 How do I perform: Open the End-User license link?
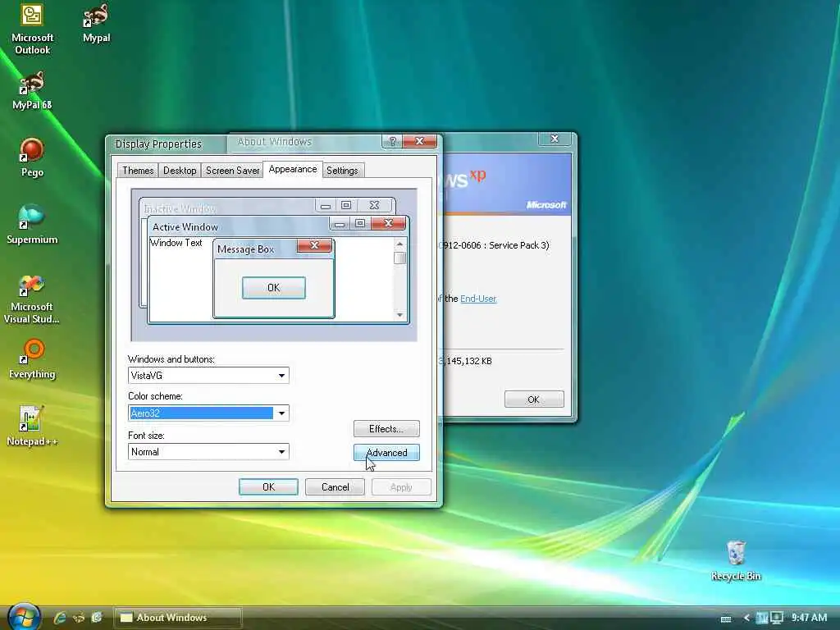point(478,299)
